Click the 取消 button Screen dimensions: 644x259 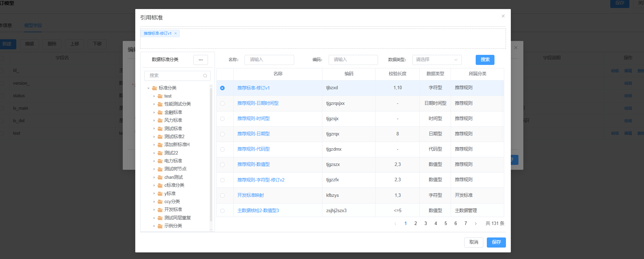(x=474, y=242)
